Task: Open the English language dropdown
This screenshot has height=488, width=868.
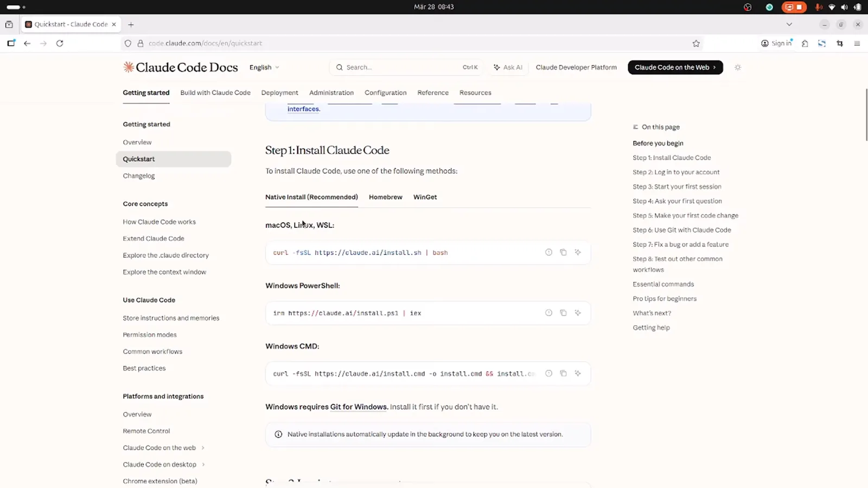Action: (264, 67)
